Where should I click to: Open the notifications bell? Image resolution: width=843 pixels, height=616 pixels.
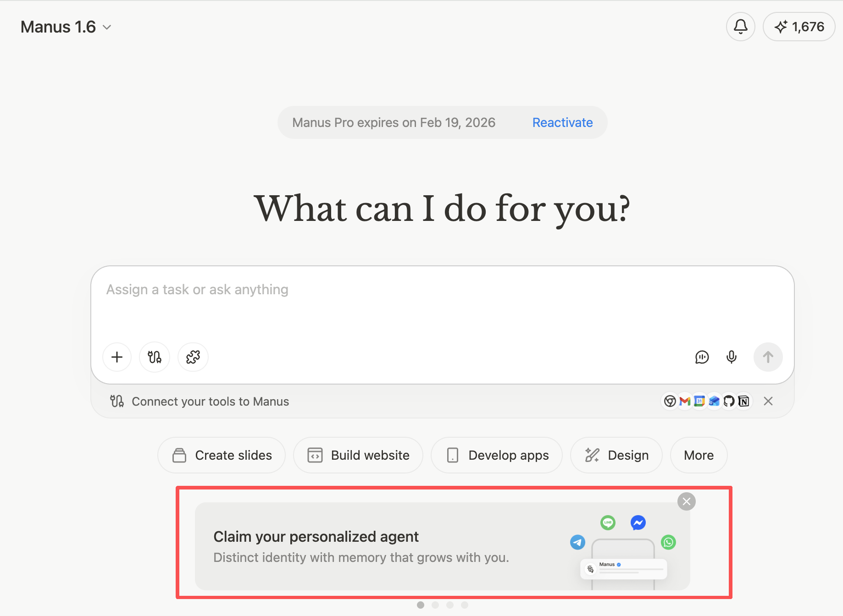740,27
